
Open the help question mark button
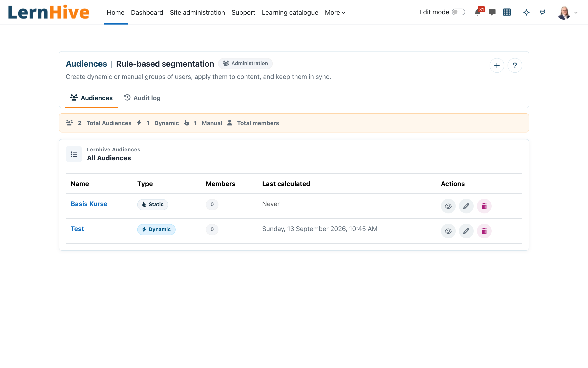[x=515, y=65]
